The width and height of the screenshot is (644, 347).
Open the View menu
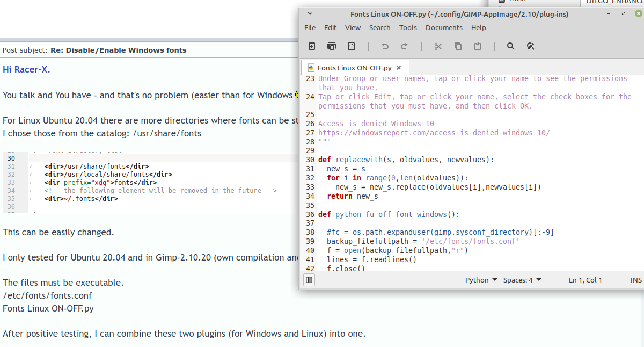point(353,27)
